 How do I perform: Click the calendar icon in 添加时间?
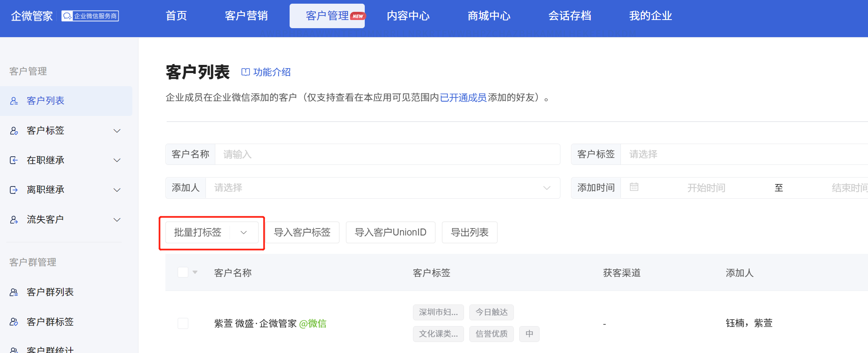[634, 187]
